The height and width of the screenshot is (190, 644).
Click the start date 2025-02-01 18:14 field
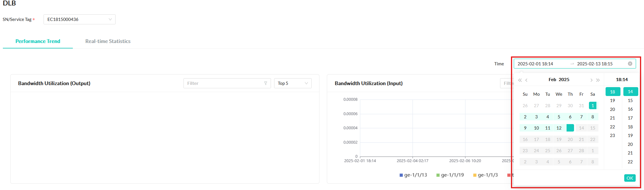[535, 64]
